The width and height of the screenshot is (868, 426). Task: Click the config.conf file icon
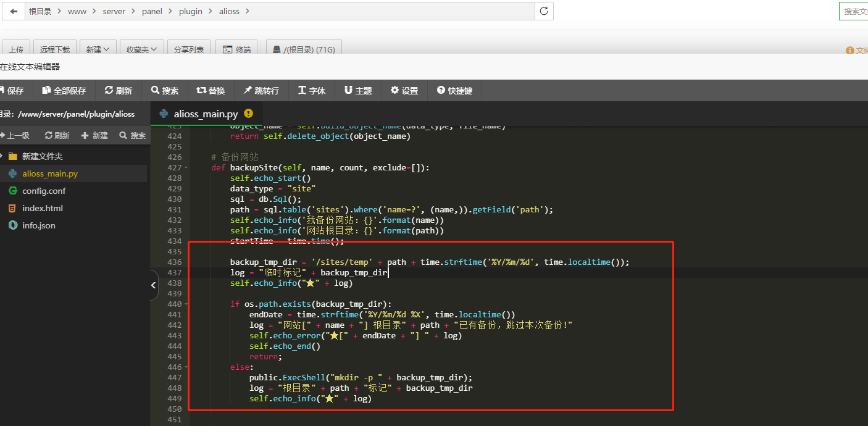13,191
